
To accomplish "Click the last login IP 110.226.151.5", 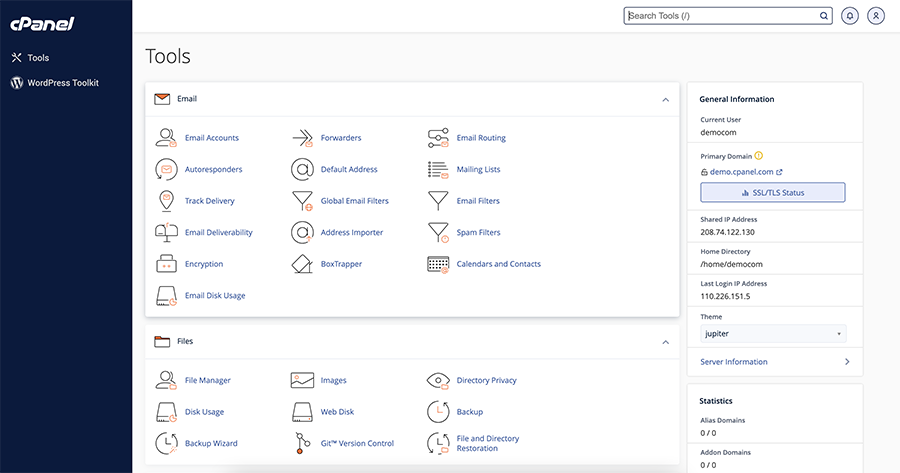I will [725, 296].
